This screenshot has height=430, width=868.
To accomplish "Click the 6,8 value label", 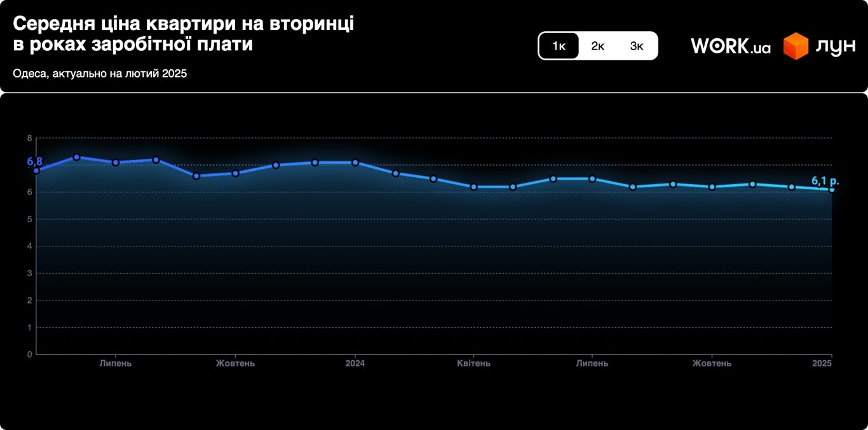I will tap(35, 161).
